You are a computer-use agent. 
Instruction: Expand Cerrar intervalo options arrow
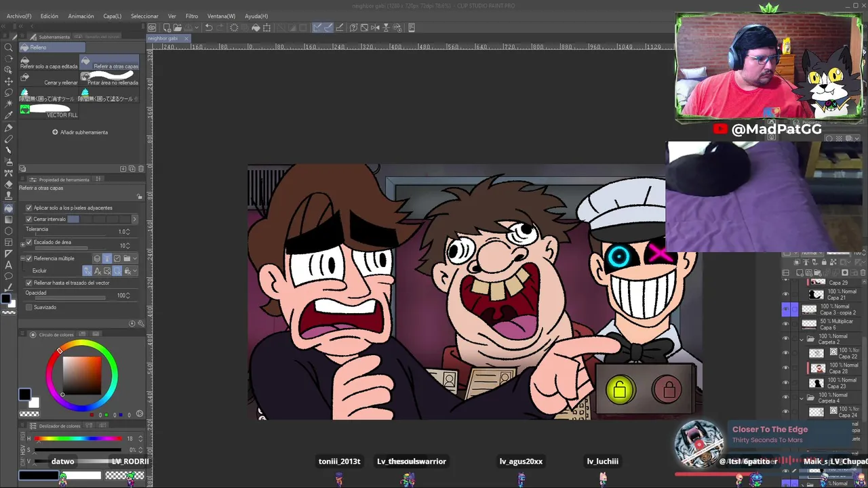tap(134, 219)
